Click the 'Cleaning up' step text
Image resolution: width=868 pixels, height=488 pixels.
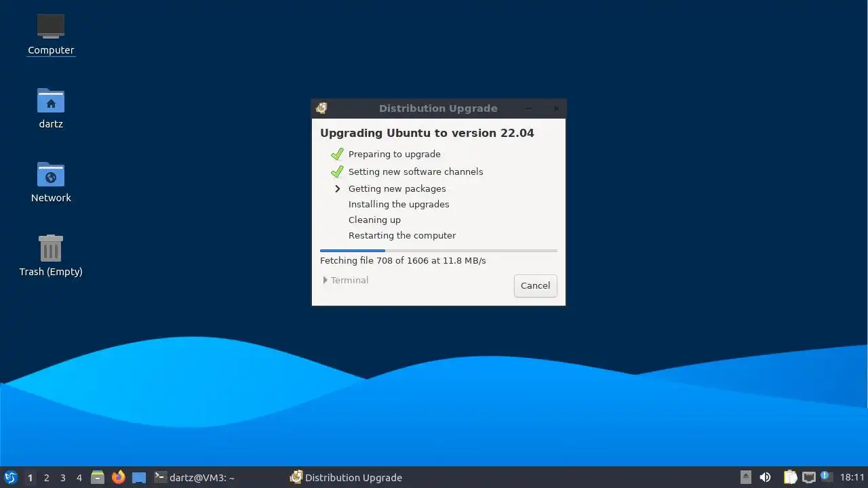click(374, 220)
